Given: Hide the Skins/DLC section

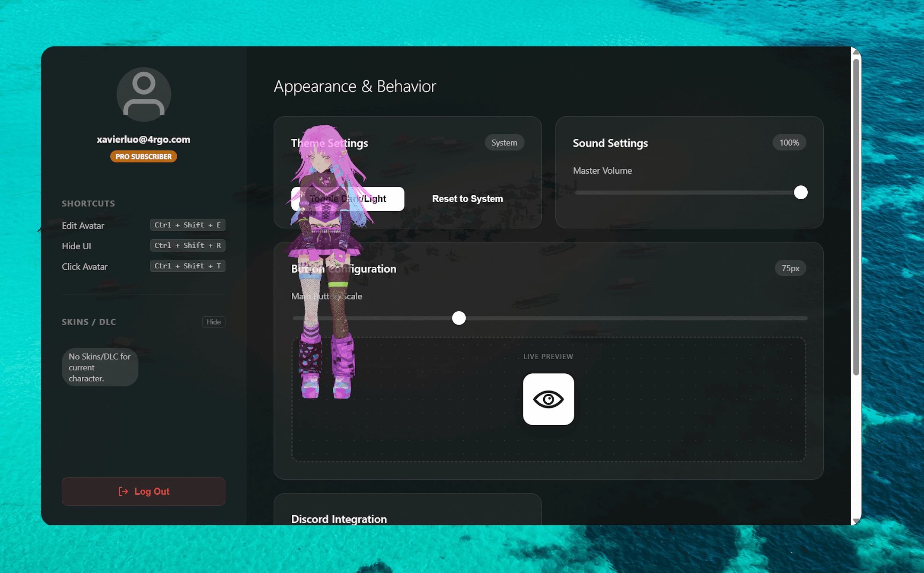Looking at the screenshot, I should [x=213, y=322].
